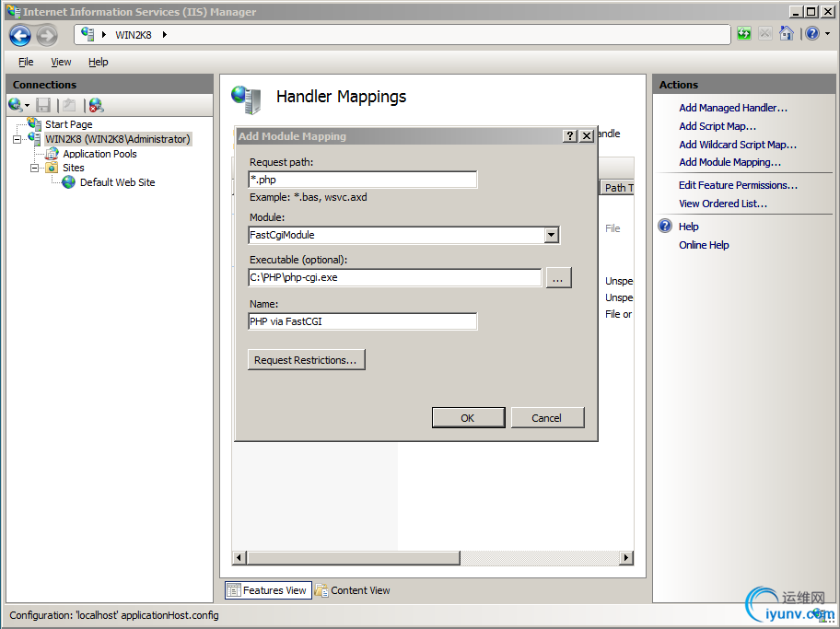Refresh page using green refresh icon
The height and width of the screenshot is (629, 840).
tap(743, 34)
